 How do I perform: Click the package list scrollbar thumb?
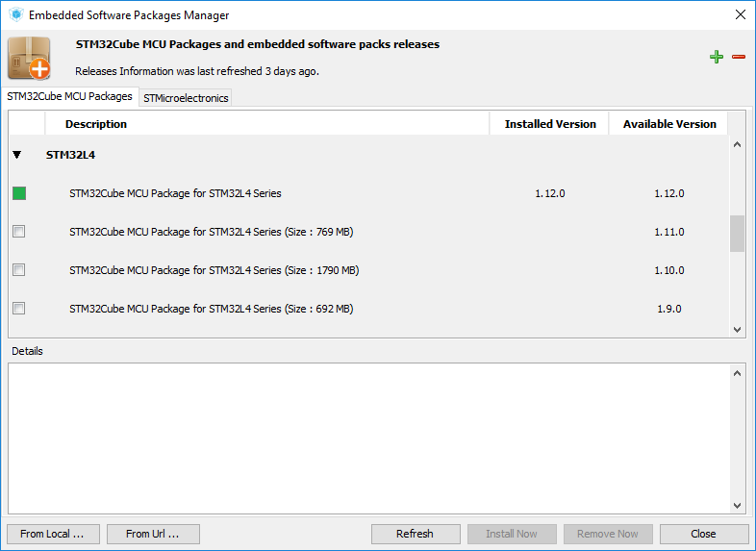tap(737, 234)
